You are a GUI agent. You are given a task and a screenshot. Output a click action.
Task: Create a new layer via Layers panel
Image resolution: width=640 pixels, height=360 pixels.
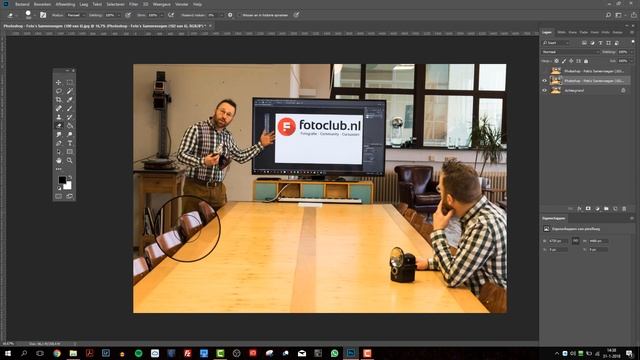pyautogui.click(x=615, y=209)
